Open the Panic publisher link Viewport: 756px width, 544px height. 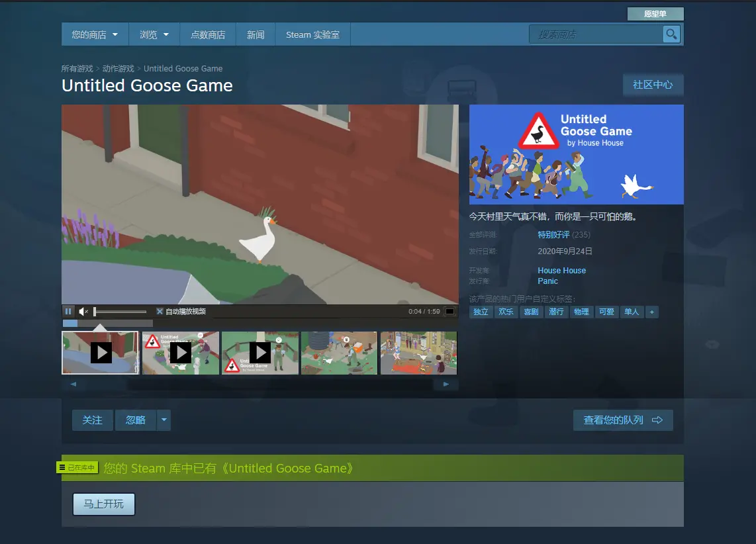[x=547, y=281]
